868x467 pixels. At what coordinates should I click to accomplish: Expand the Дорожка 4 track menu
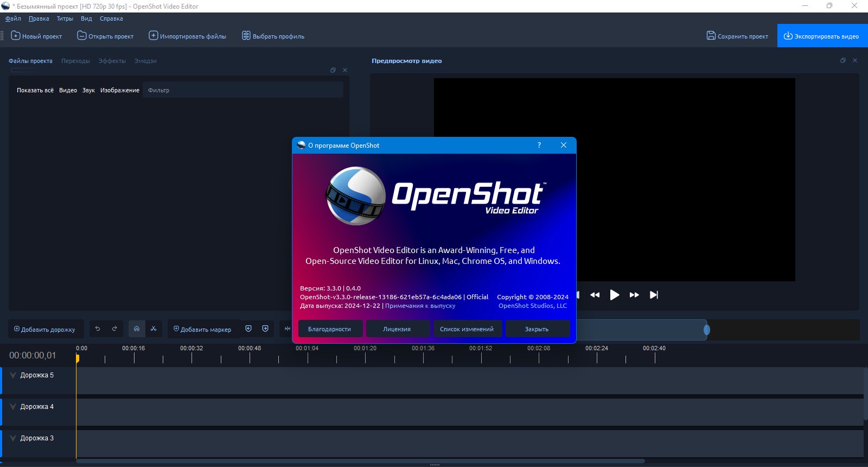13,407
